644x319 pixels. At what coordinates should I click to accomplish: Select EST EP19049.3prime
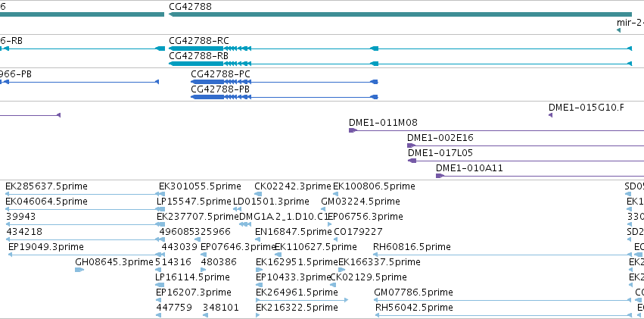(x=46, y=247)
